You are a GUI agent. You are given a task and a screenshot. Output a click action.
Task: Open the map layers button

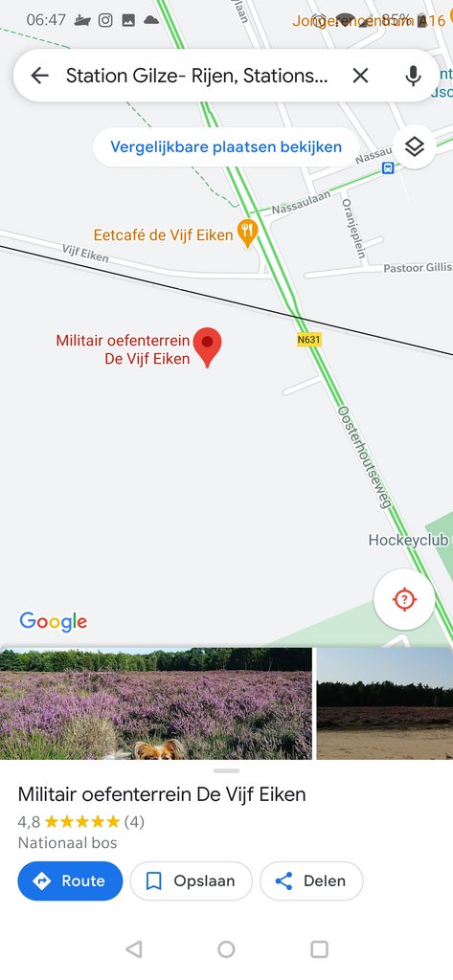click(414, 147)
